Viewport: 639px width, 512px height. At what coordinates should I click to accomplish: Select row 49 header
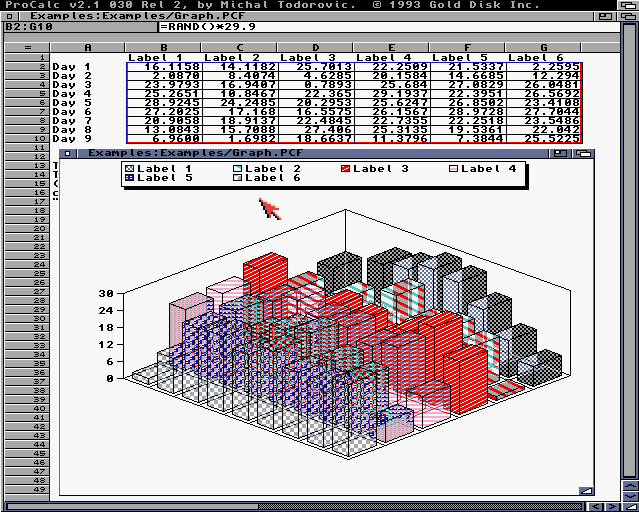coord(27,489)
